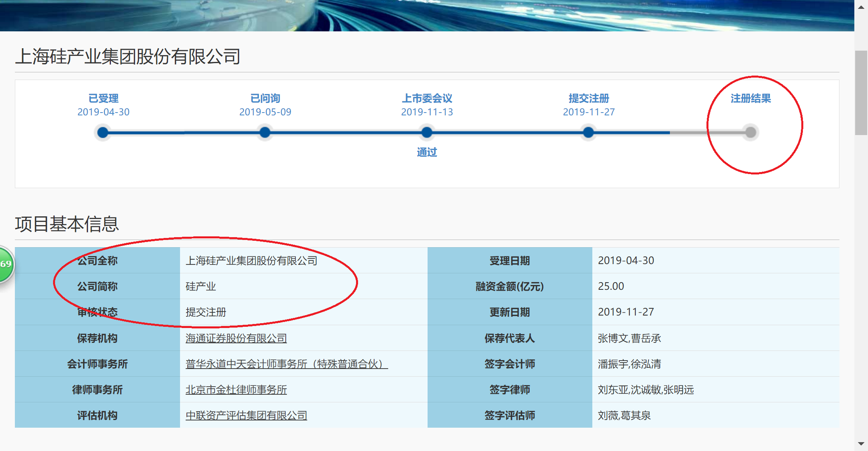
Task: Select the 注册结果 stage label
Action: click(x=751, y=98)
